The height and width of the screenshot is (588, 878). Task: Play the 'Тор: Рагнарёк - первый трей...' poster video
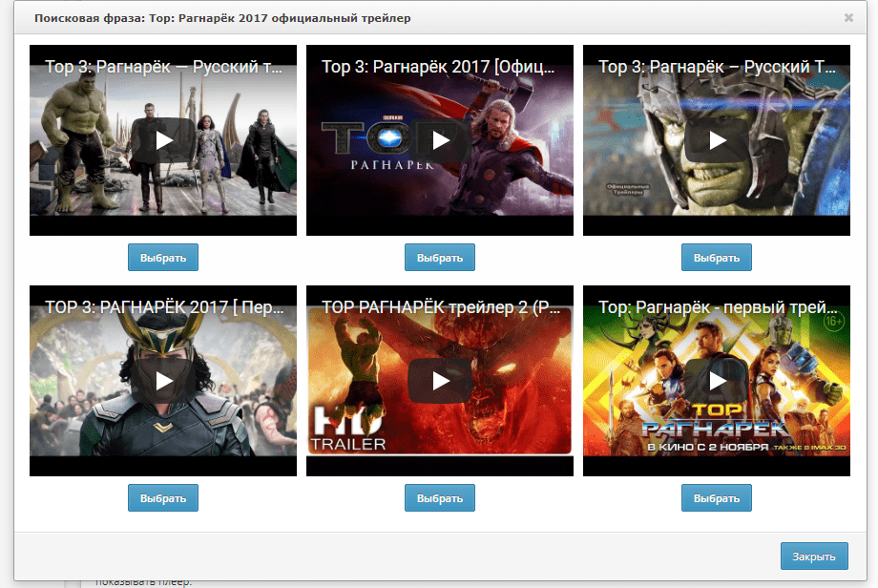tap(717, 381)
